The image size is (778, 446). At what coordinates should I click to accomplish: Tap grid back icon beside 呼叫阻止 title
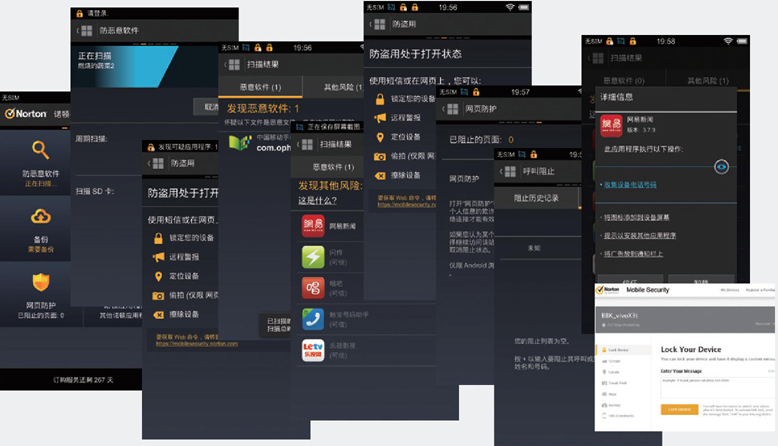tap(510, 172)
